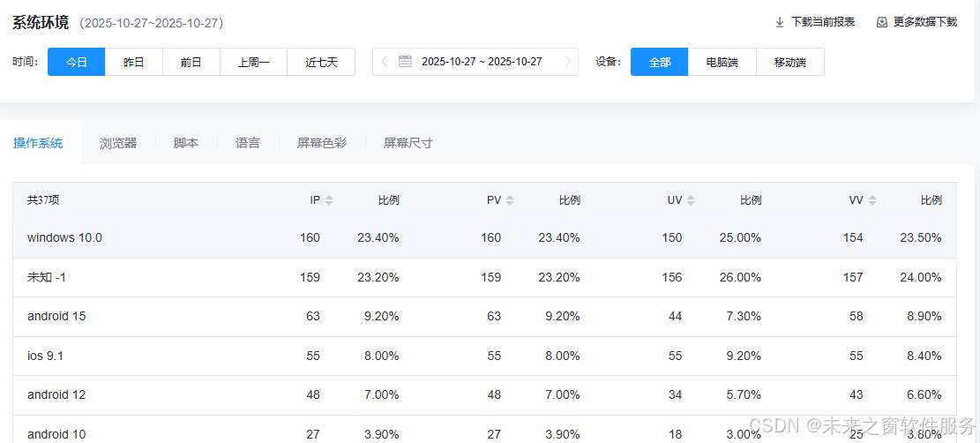This screenshot has height=443, width=980.
Task: Select 前日 time filter
Action: click(x=191, y=62)
